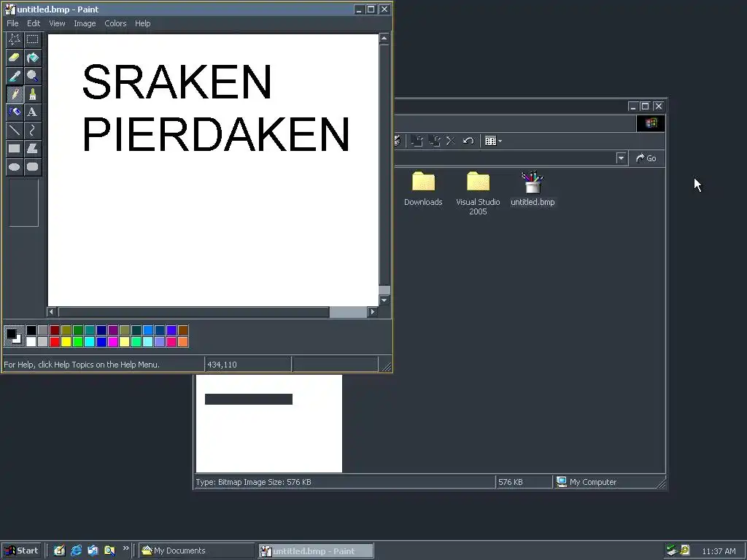
Task: Click Paint horizontal scroll left arrow
Action: tap(52, 312)
